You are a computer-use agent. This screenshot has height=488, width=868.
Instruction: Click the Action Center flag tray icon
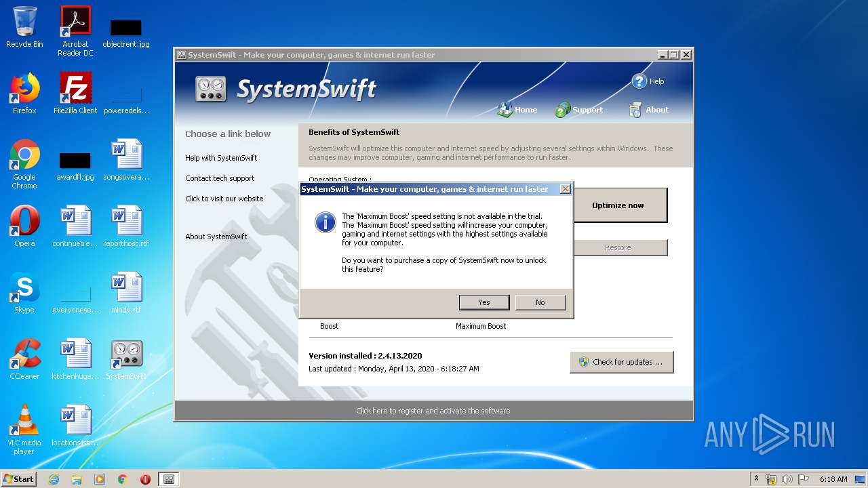point(804,479)
